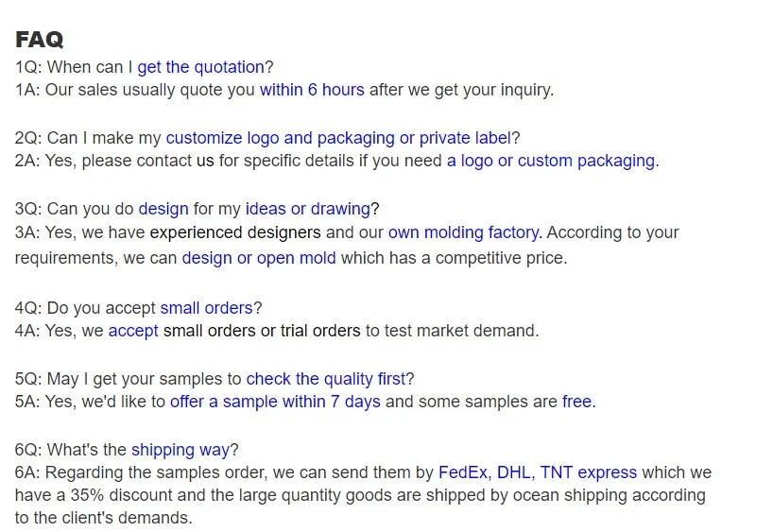Click the "experienced designers" text
Viewport: 773px width, 532px height.
coord(235,232)
